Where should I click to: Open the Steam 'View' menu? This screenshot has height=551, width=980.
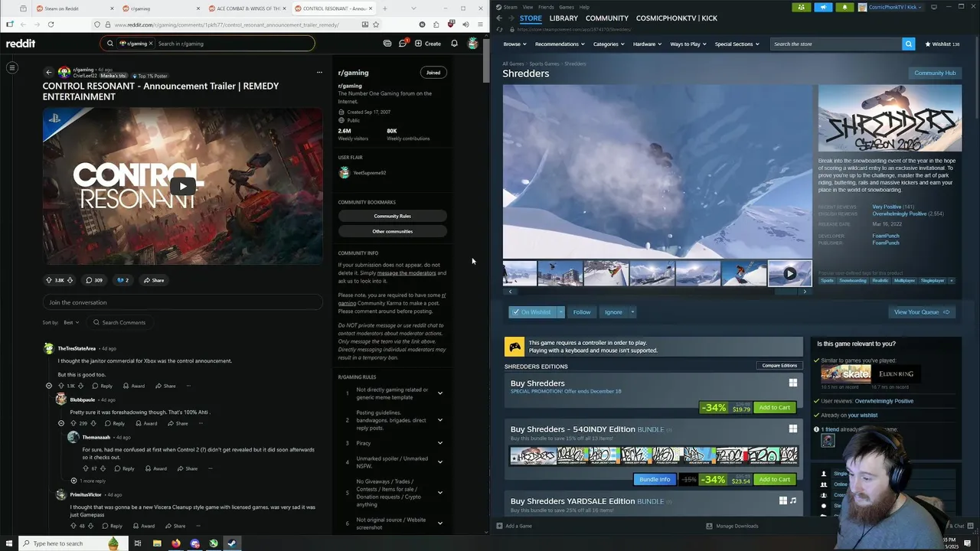(x=528, y=7)
